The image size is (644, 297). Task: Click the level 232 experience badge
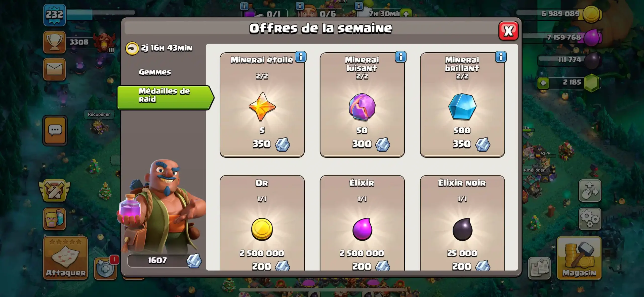(54, 15)
